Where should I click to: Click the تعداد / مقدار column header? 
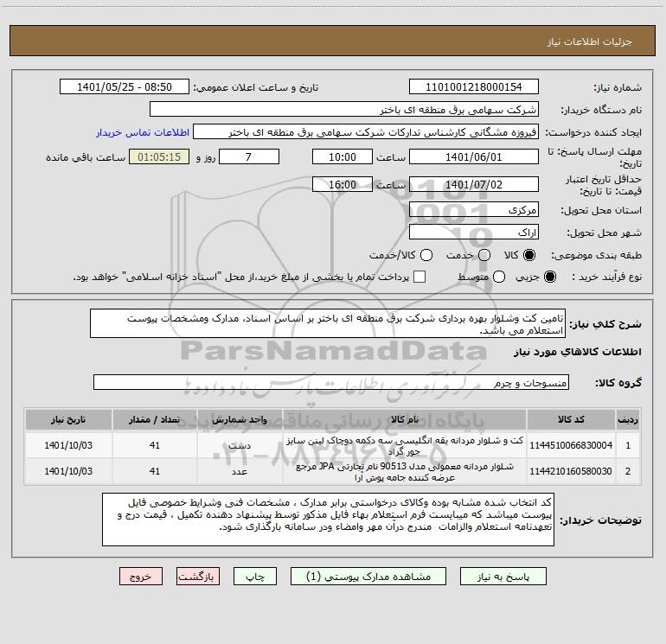(x=154, y=420)
